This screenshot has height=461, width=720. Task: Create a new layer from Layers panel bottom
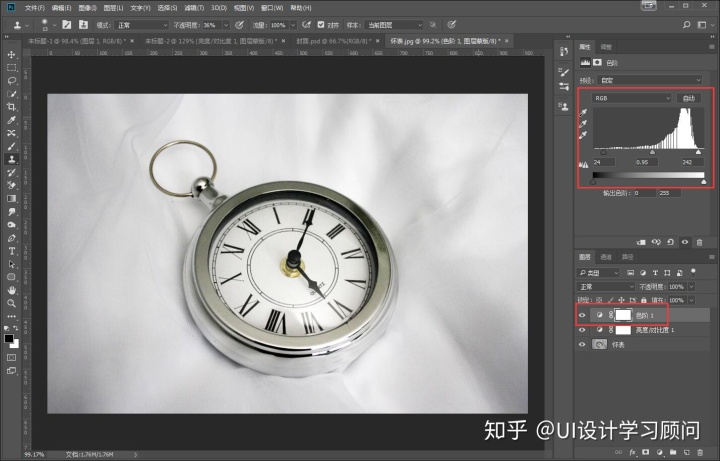tap(686, 452)
